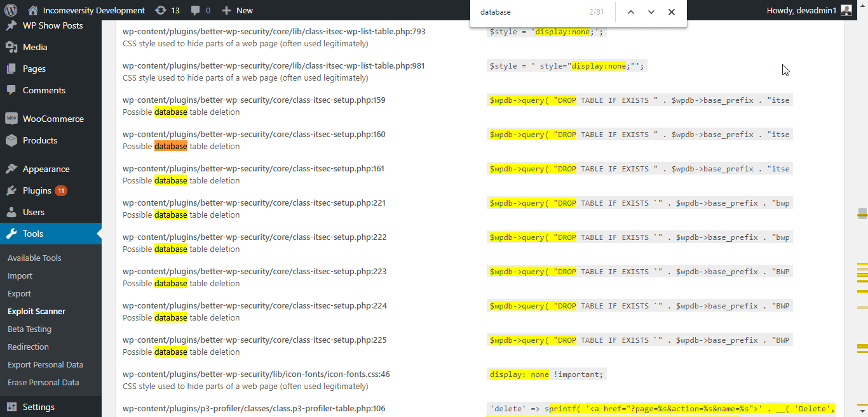Click class-itsec-setup.php:159 file path
Image resolution: width=868 pixels, height=417 pixels.
[x=254, y=100]
